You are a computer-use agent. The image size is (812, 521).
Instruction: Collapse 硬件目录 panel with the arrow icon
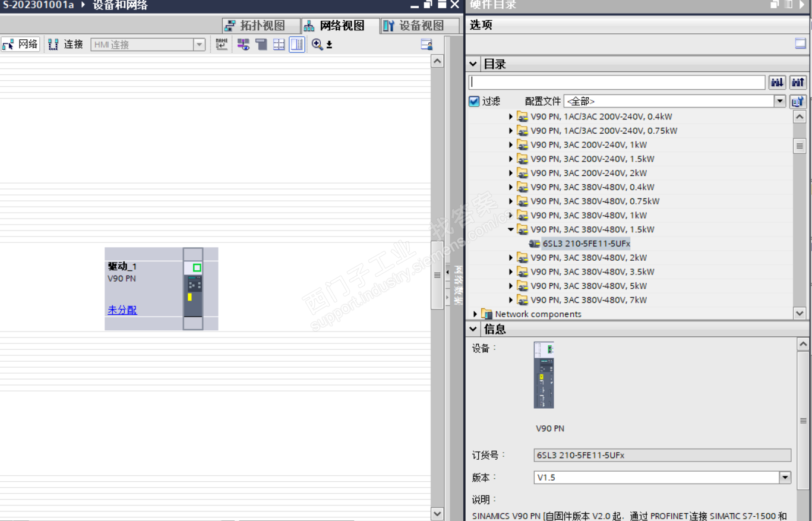[803, 4]
